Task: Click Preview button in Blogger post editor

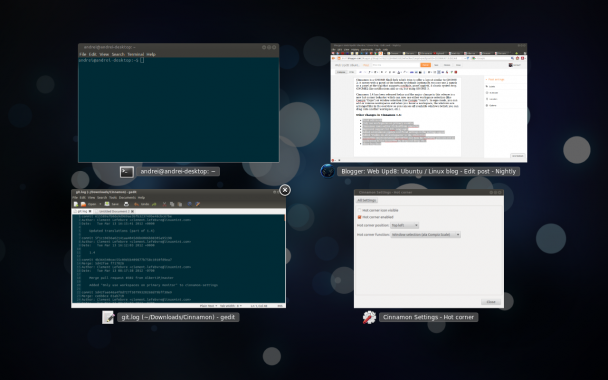Action: (447, 65)
